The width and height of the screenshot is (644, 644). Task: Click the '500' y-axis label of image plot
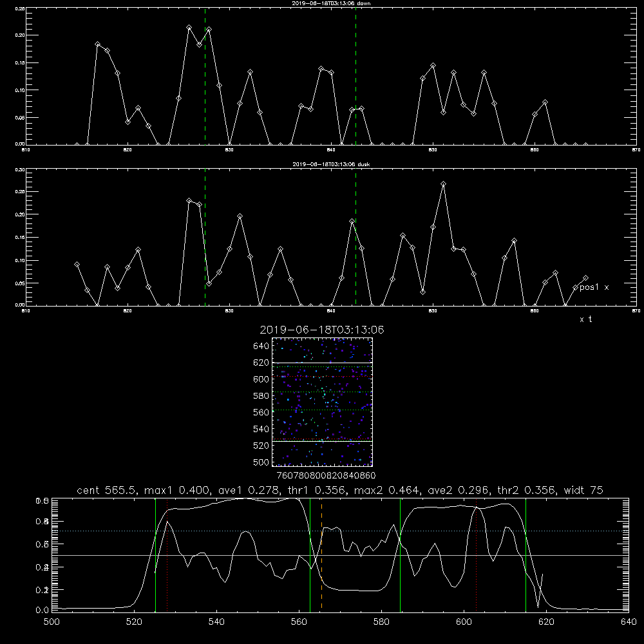click(261, 462)
